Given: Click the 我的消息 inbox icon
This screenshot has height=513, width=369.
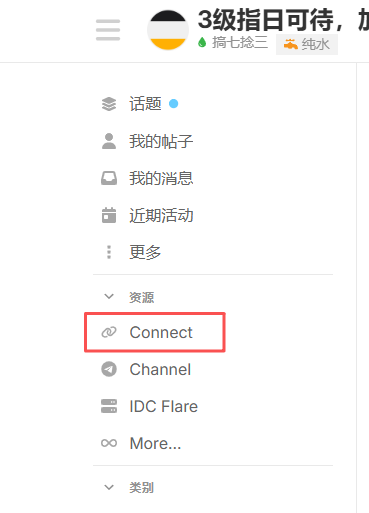Looking at the screenshot, I should point(109,178).
